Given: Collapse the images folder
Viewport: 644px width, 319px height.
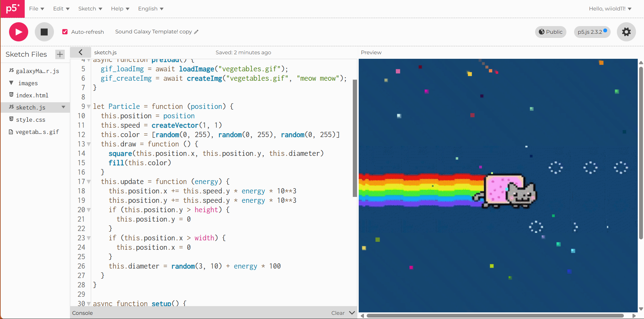Looking at the screenshot, I should 11,83.
